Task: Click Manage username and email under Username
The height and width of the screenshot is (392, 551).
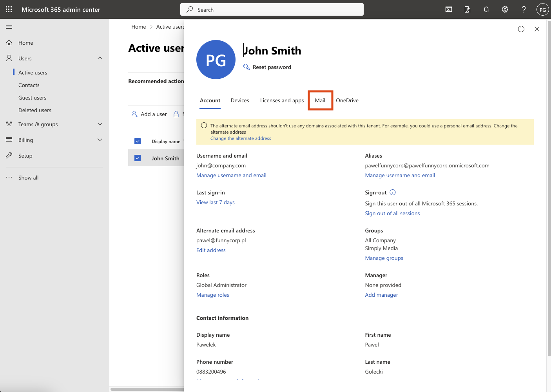Action: tap(231, 175)
